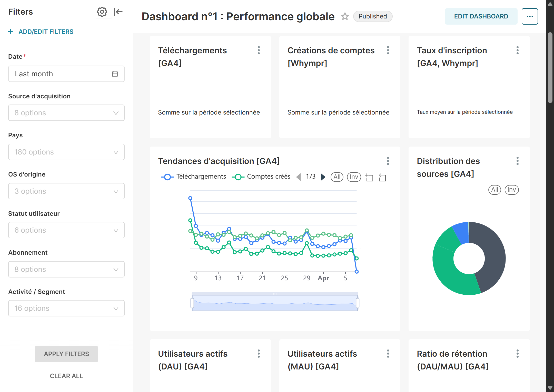The image size is (554, 392).
Task: Open the dashboard overflow menu
Action: (x=530, y=16)
